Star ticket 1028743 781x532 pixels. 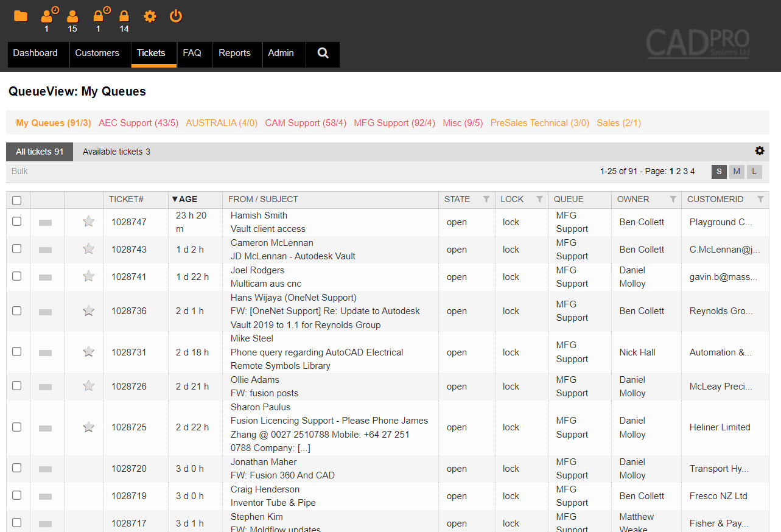coord(89,249)
